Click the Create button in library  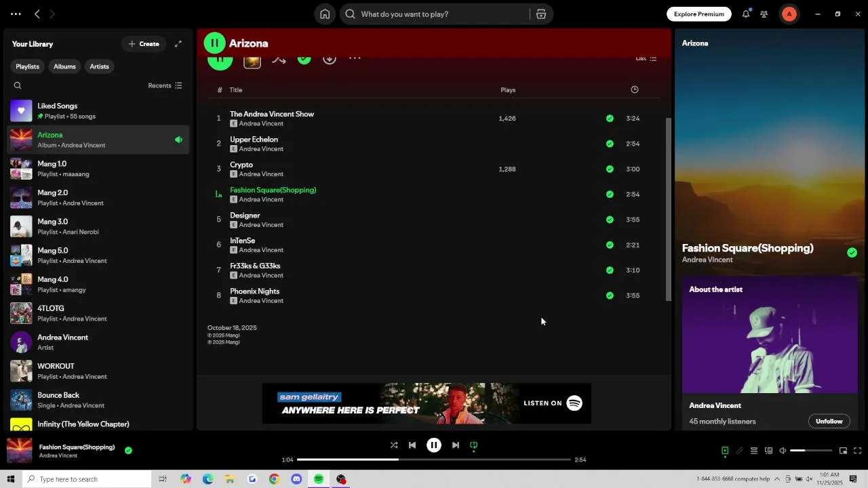coord(143,44)
